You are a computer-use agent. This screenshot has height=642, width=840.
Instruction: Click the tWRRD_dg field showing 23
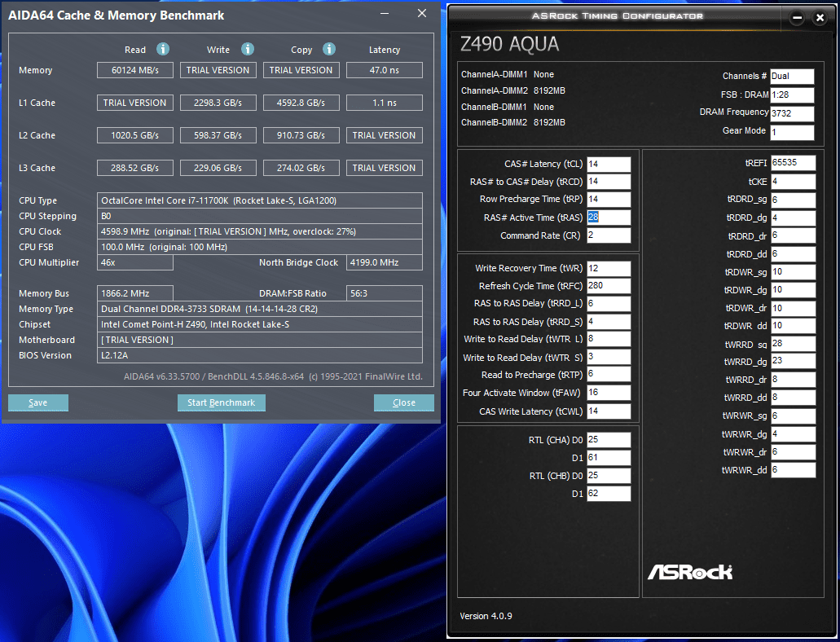(x=793, y=361)
